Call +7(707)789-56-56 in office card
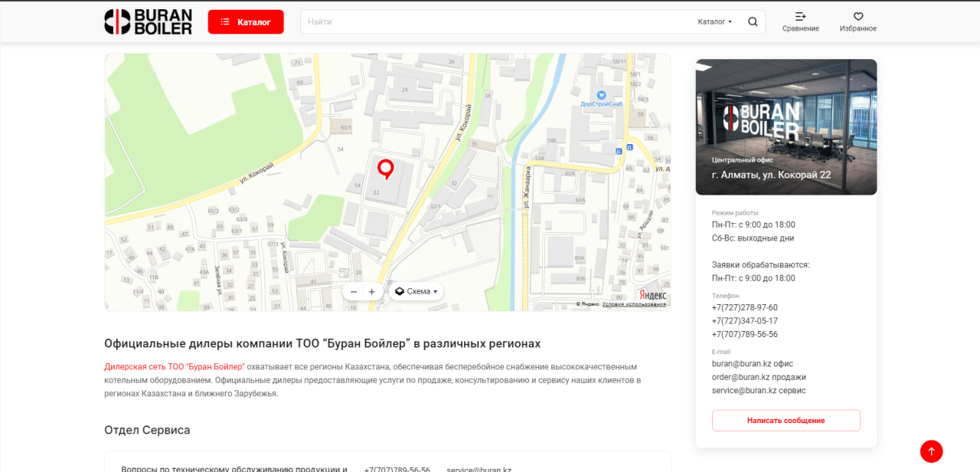This screenshot has height=472, width=980. tap(744, 334)
